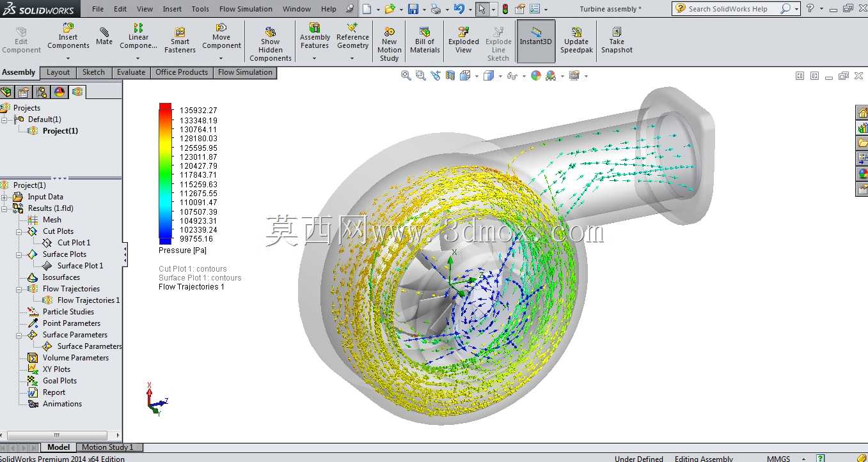Viewport: 868px width, 462px height.
Task: Select Goal Plots in the results tree
Action: 59,381
